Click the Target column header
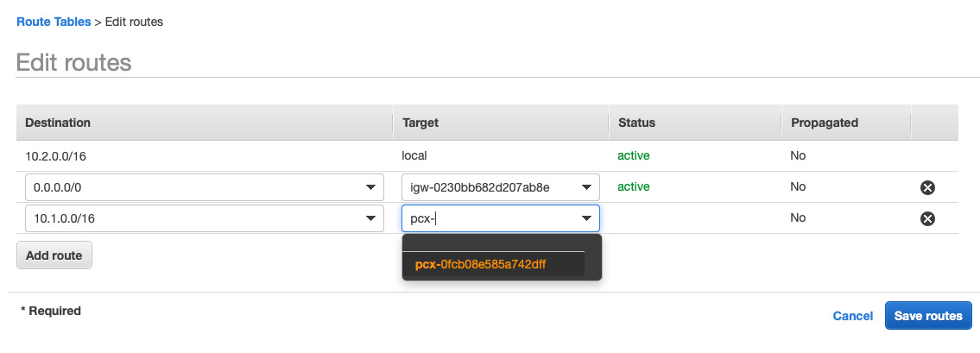 click(x=420, y=123)
